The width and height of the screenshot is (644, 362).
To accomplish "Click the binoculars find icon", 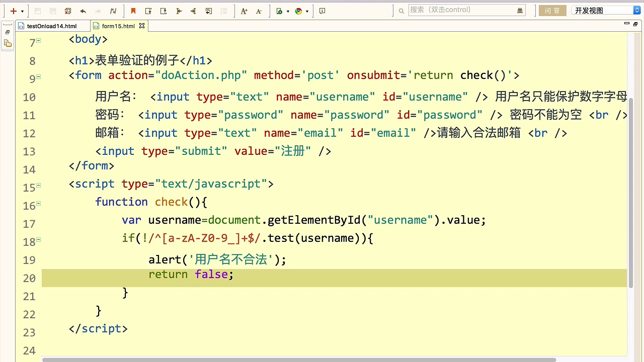I will pos(520,10).
